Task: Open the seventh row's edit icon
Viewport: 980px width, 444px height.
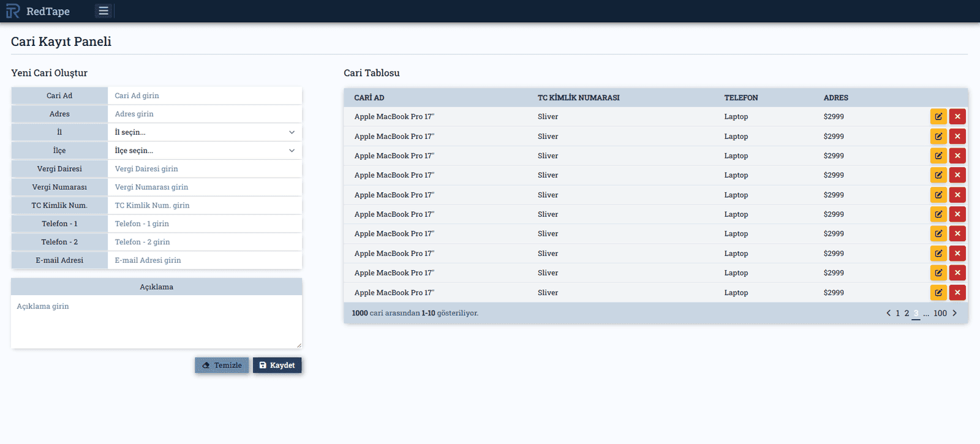Action: [938, 233]
